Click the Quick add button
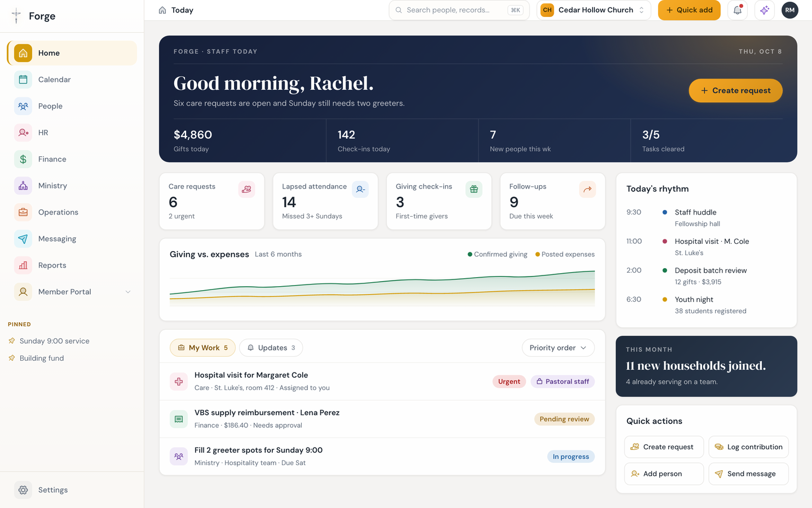The width and height of the screenshot is (812, 508). point(689,10)
